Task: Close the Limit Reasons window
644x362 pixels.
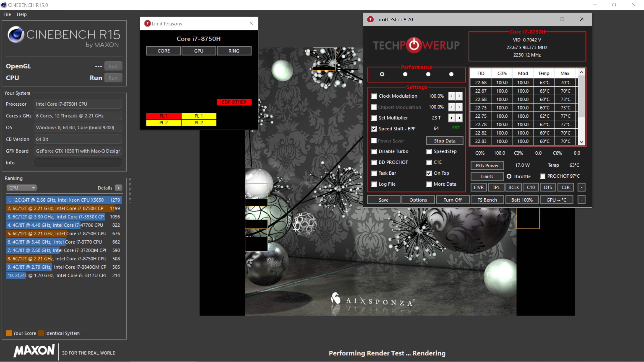Action: (251, 23)
